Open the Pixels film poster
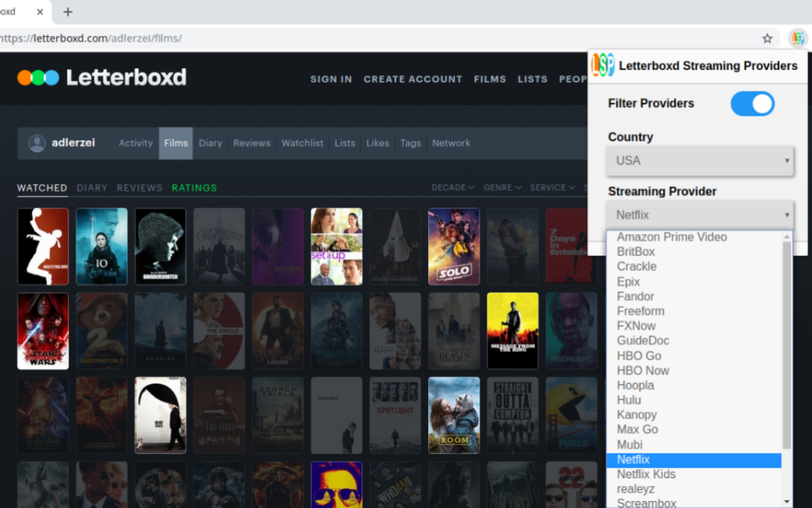The height and width of the screenshot is (508, 812). pos(571,415)
